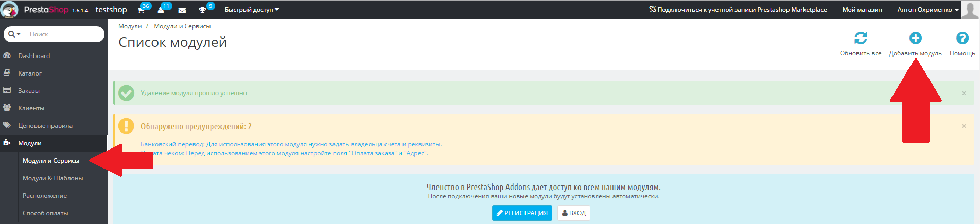Open the Помощь help icon
This screenshot has width=980, height=224.
(x=962, y=38)
